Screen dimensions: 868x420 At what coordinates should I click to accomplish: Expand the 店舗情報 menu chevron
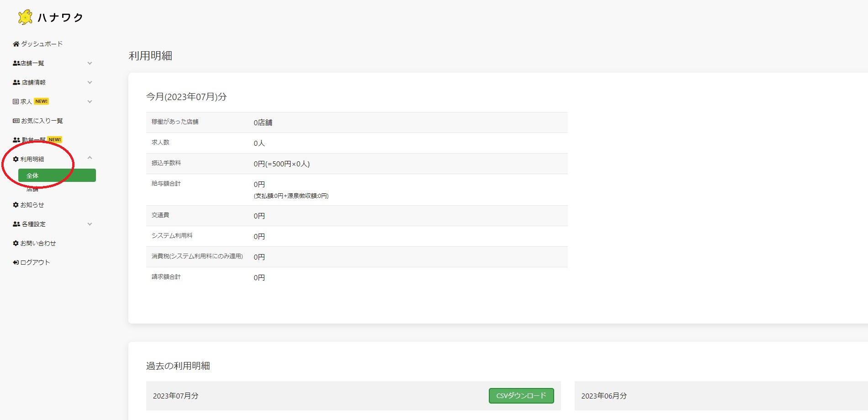tap(90, 82)
